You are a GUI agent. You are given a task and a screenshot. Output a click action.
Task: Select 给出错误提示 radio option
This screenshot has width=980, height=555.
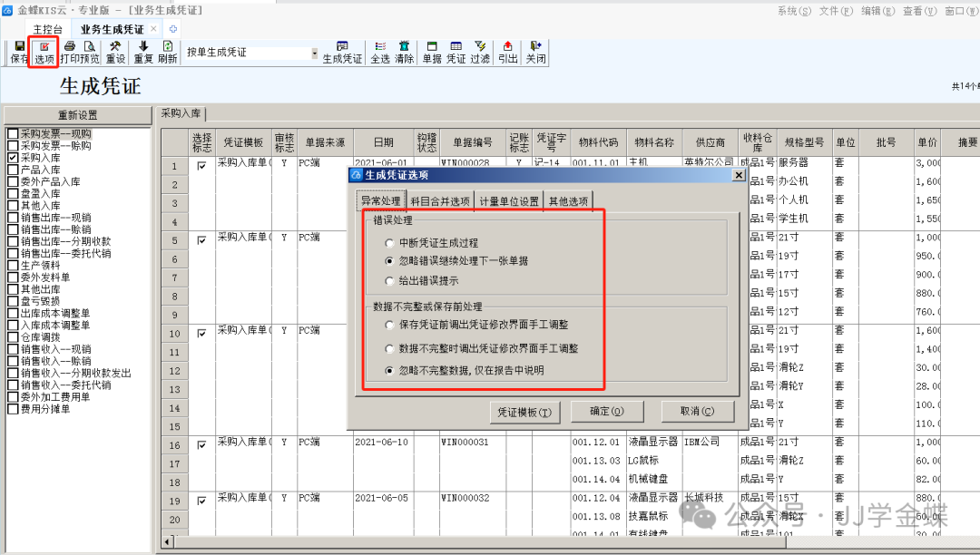click(x=390, y=281)
